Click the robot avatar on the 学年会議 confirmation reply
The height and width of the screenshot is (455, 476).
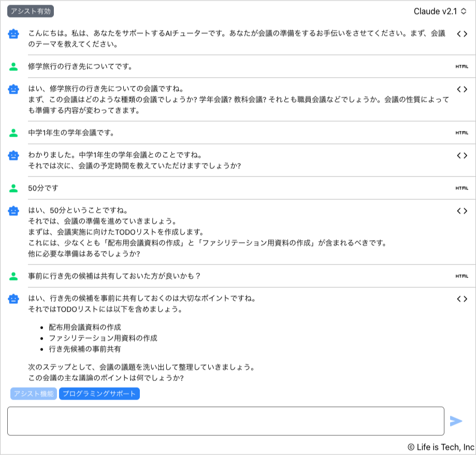14,155
